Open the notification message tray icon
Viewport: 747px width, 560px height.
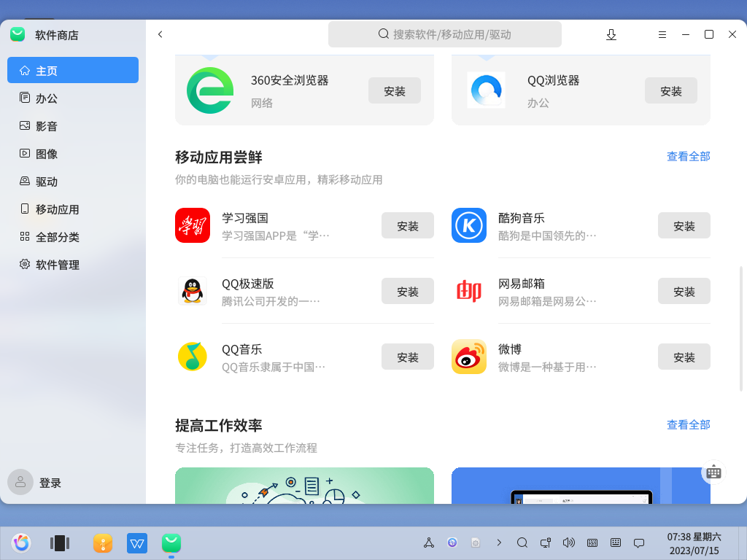[639, 542]
